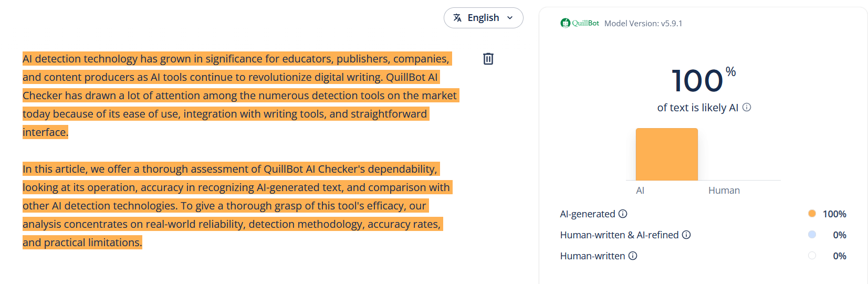Click the Model Version v5.9.1 text
This screenshot has width=868, height=284.
tap(643, 24)
